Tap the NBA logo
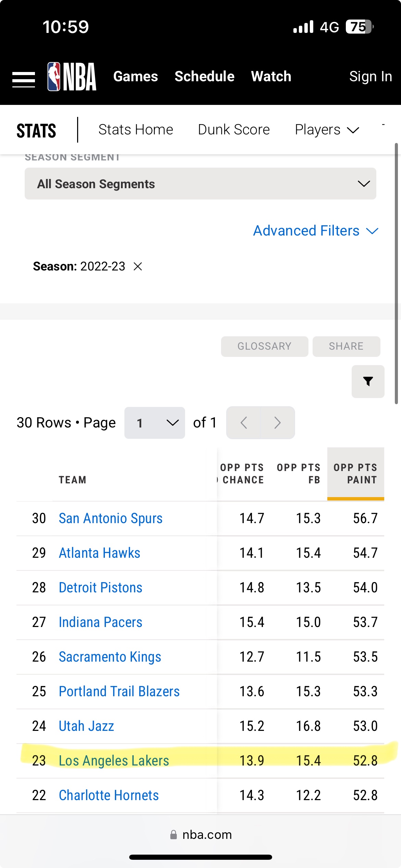Viewport: 401px width, 868px height. (x=72, y=77)
